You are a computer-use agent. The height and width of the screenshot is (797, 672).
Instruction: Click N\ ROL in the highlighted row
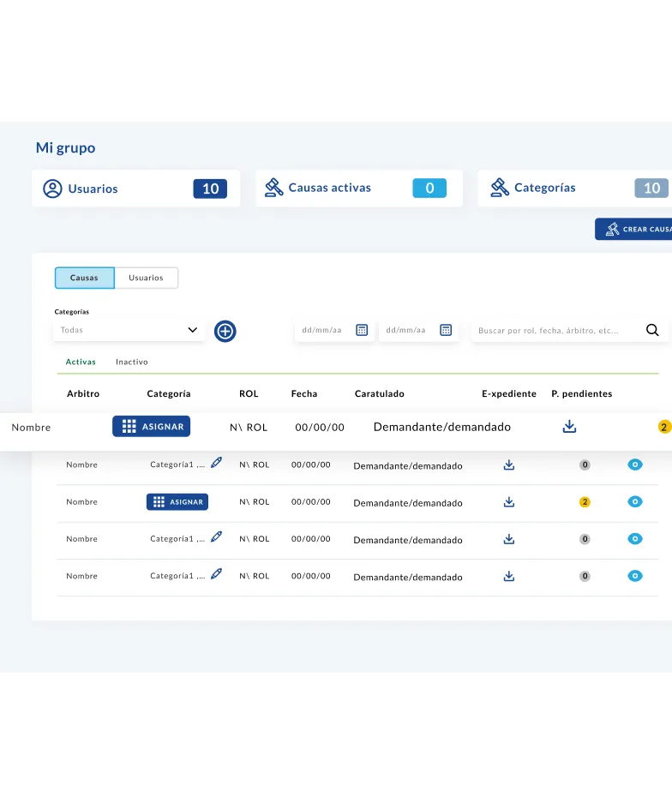249,428
